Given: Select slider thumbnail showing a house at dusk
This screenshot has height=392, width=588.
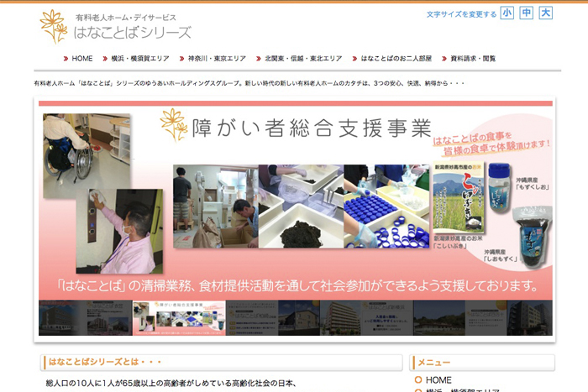Looking at the screenshot, I should click(273, 318).
